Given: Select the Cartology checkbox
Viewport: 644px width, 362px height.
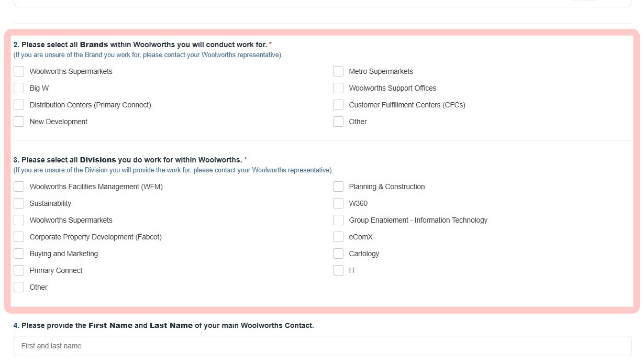Looking at the screenshot, I should coord(338,254).
